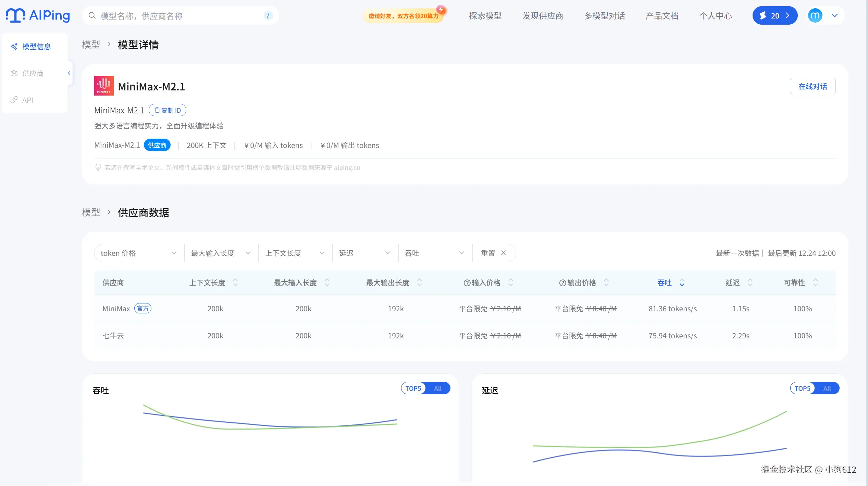
Task: Switch latency chart to All
Action: pyautogui.click(x=827, y=388)
